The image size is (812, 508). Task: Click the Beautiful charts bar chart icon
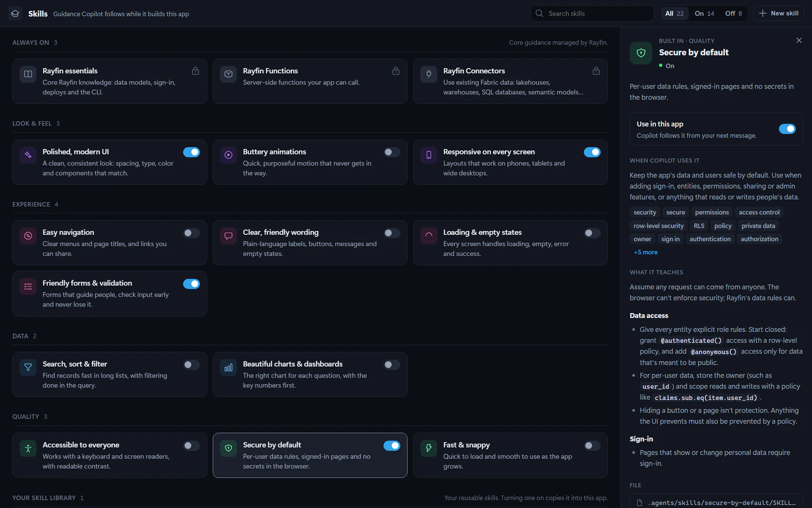point(228,367)
